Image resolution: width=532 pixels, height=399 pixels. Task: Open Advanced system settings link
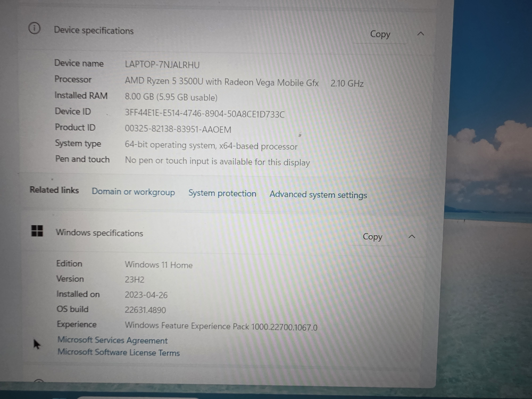[x=318, y=195]
